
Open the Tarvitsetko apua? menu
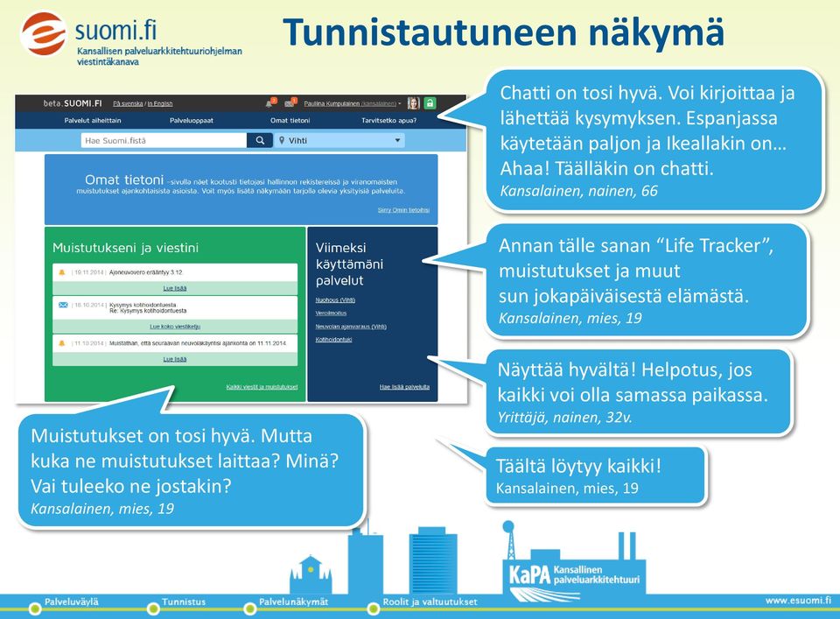pyautogui.click(x=388, y=121)
